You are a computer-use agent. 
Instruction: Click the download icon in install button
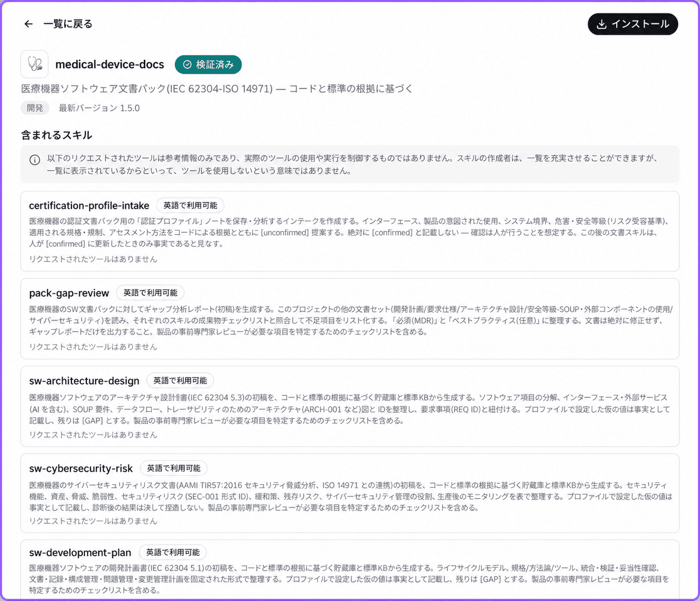[602, 24]
